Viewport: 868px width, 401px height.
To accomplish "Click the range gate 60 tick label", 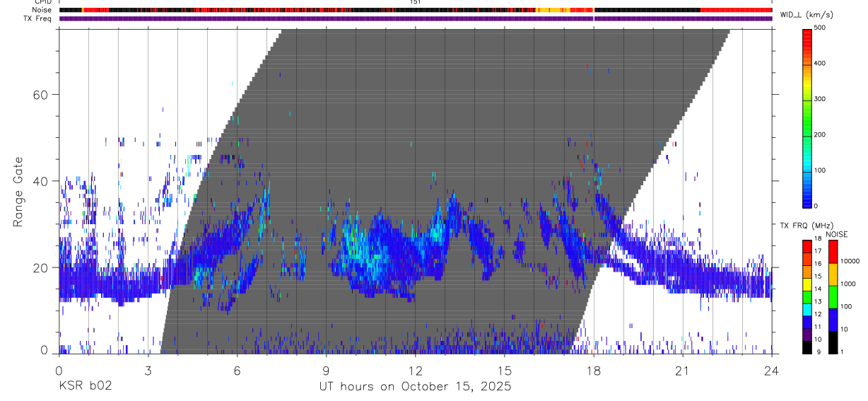I will point(40,95).
